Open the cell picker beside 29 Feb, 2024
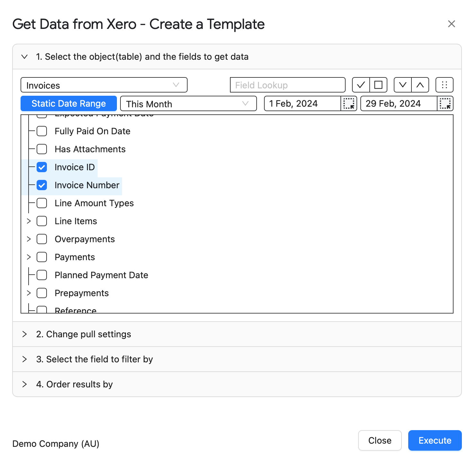 pos(445,104)
